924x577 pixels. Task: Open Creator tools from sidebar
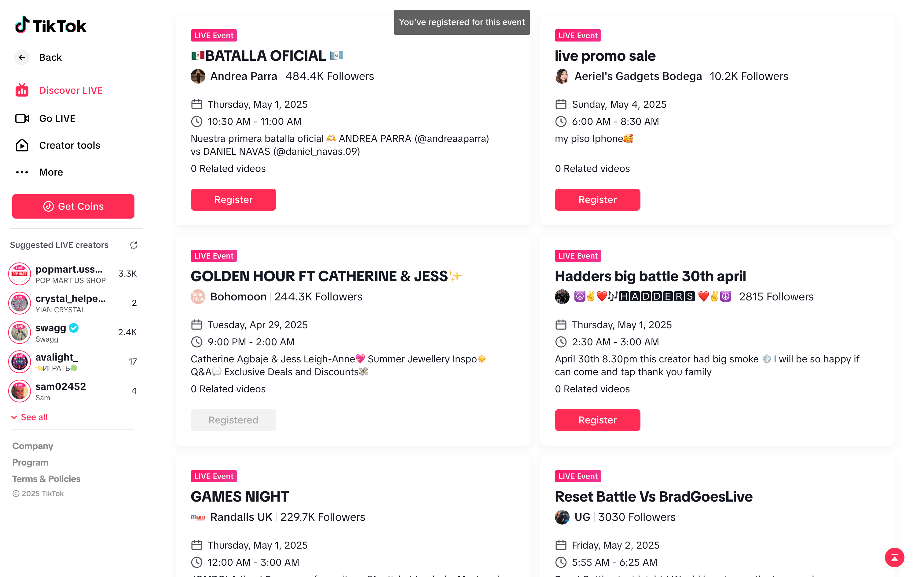pos(69,145)
